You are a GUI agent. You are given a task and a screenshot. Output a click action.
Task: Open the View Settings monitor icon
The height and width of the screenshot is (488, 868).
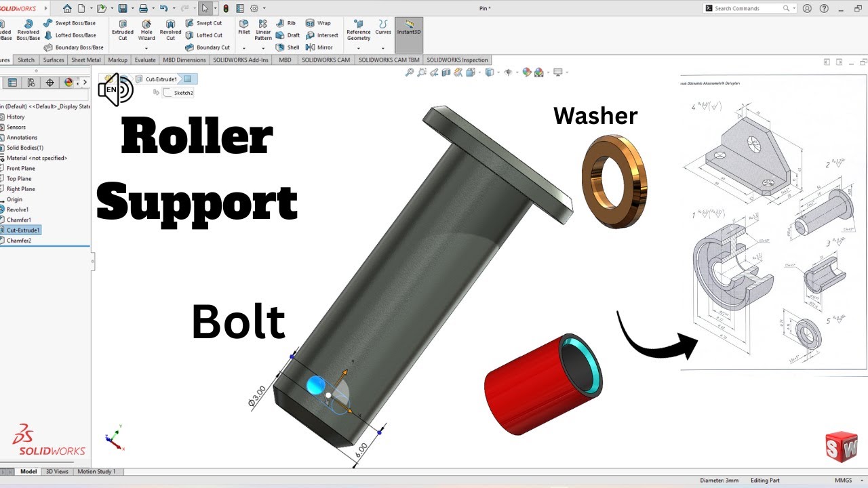pyautogui.click(x=558, y=73)
